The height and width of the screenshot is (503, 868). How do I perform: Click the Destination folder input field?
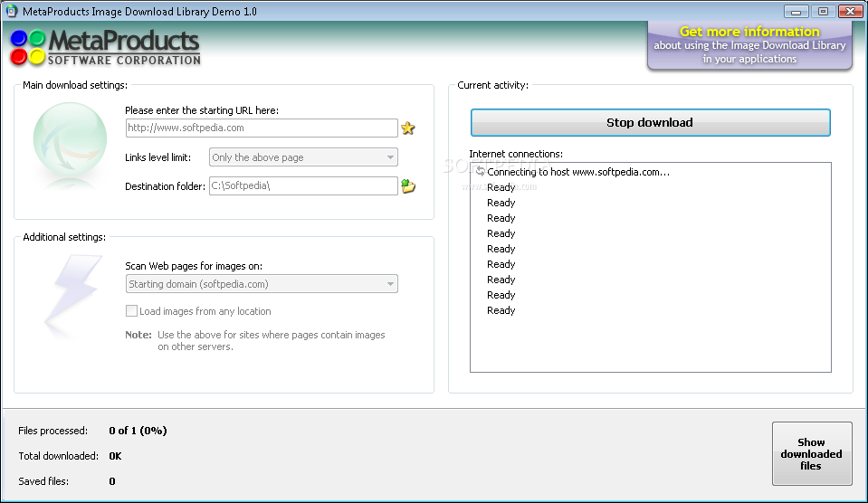pos(303,186)
